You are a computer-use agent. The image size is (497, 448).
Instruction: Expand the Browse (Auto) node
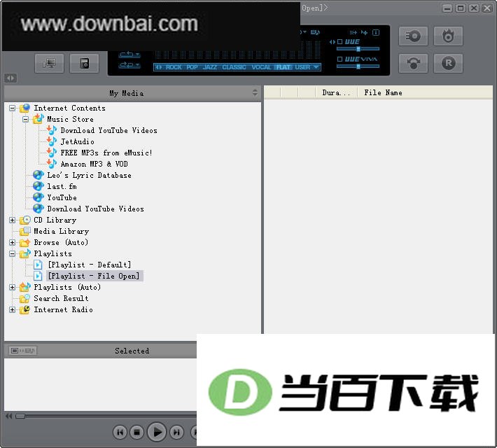[12, 242]
